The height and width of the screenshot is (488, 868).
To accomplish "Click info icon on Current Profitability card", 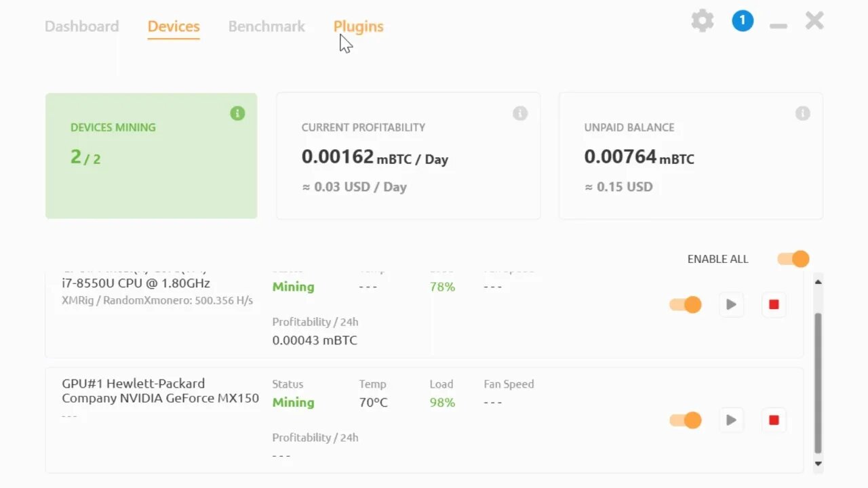I will pyautogui.click(x=520, y=113).
